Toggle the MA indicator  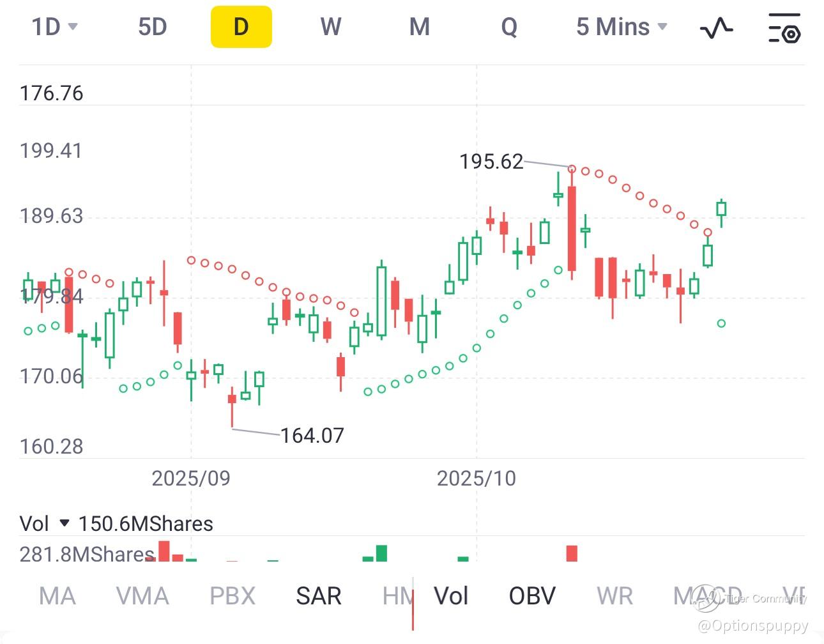click(57, 596)
